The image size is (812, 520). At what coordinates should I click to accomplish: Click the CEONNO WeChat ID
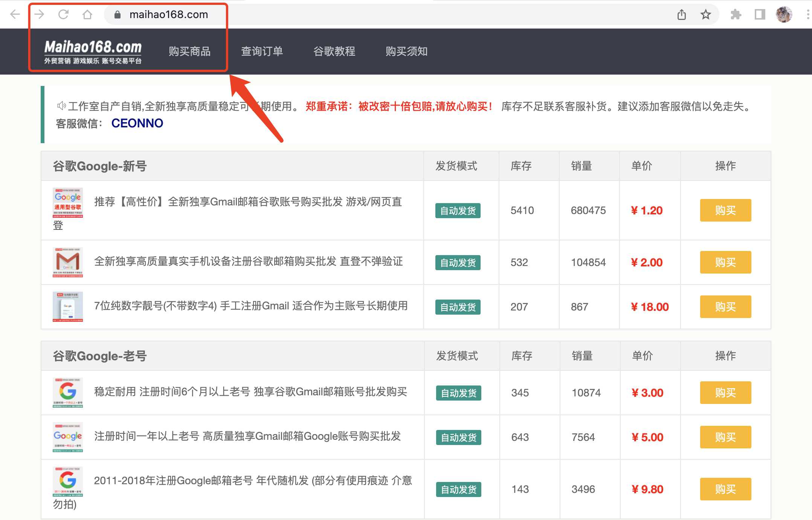pos(137,123)
